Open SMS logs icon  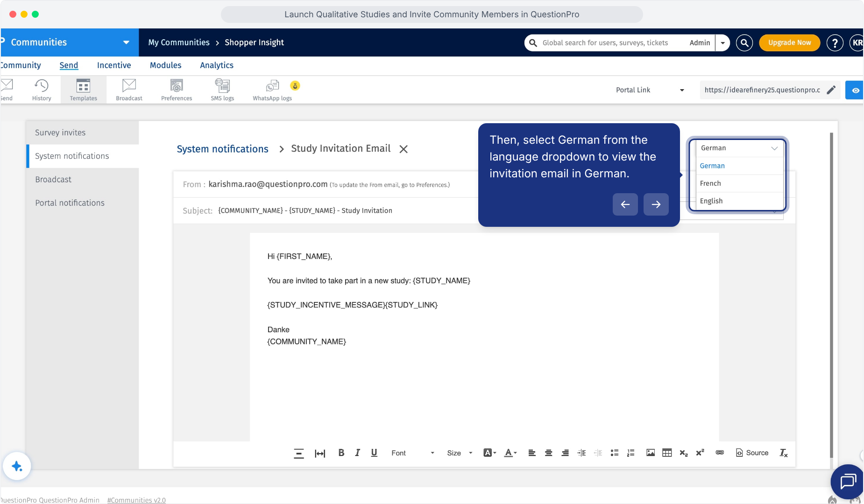[x=222, y=90]
